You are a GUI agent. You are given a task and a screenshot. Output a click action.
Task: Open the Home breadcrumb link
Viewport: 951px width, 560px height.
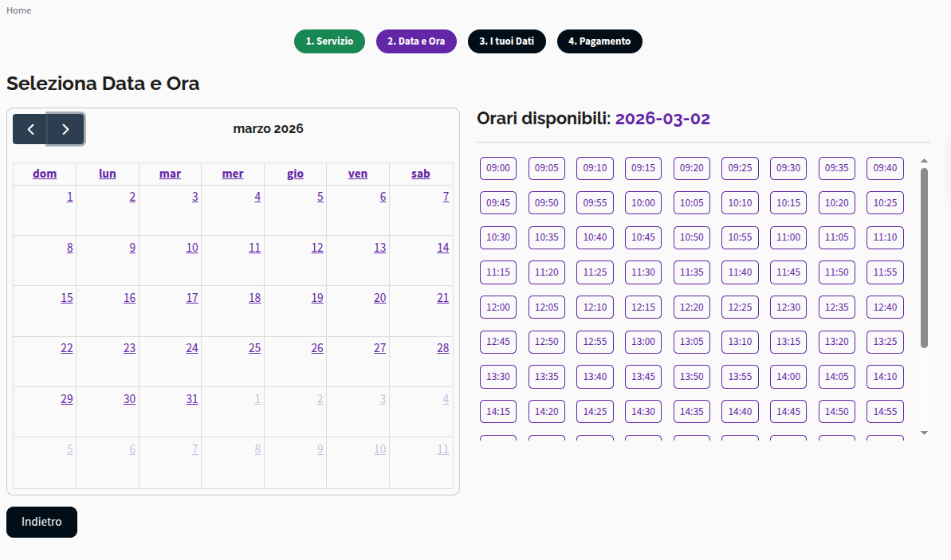pos(18,10)
